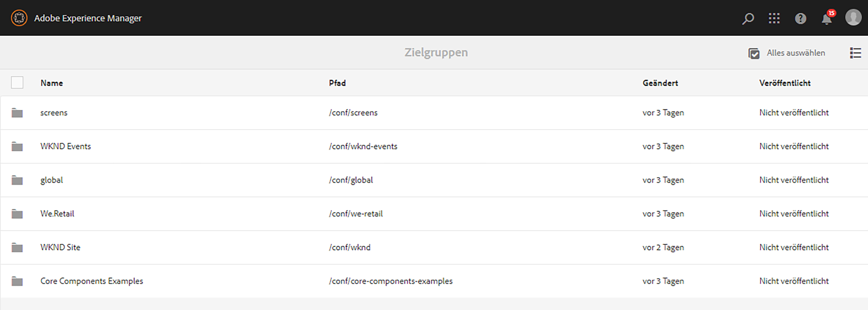868x310 pixels.
Task: Open the notifications bell with 15 badge
Action: coord(828,18)
